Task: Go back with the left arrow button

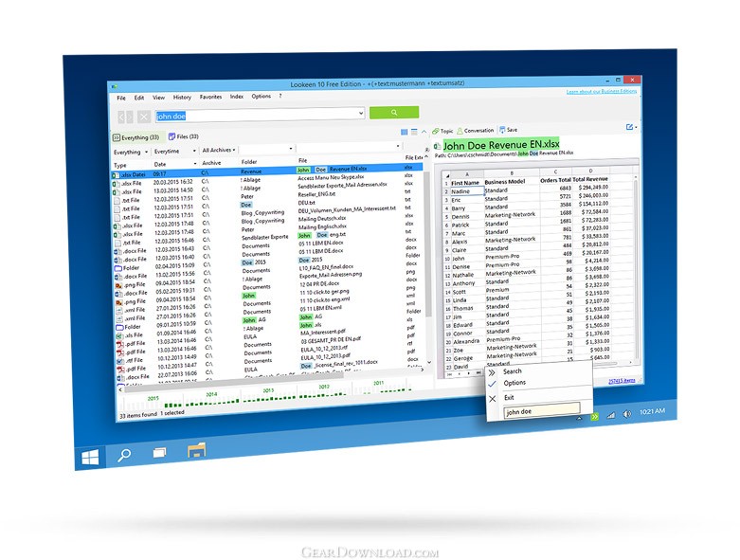Action: point(121,117)
